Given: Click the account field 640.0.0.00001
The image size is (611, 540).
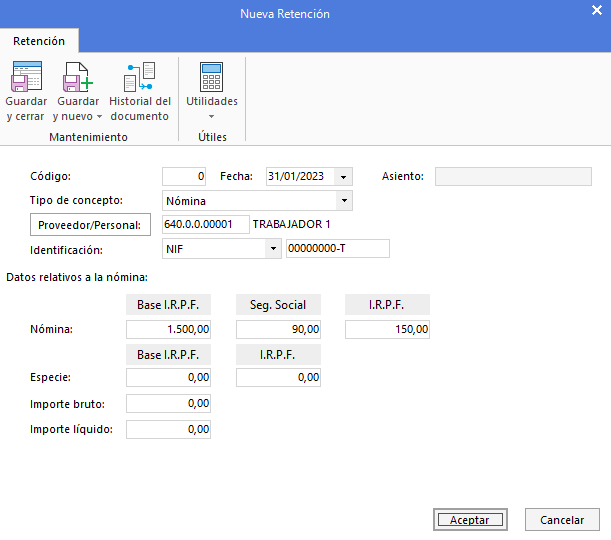Looking at the screenshot, I should (206, 224).
